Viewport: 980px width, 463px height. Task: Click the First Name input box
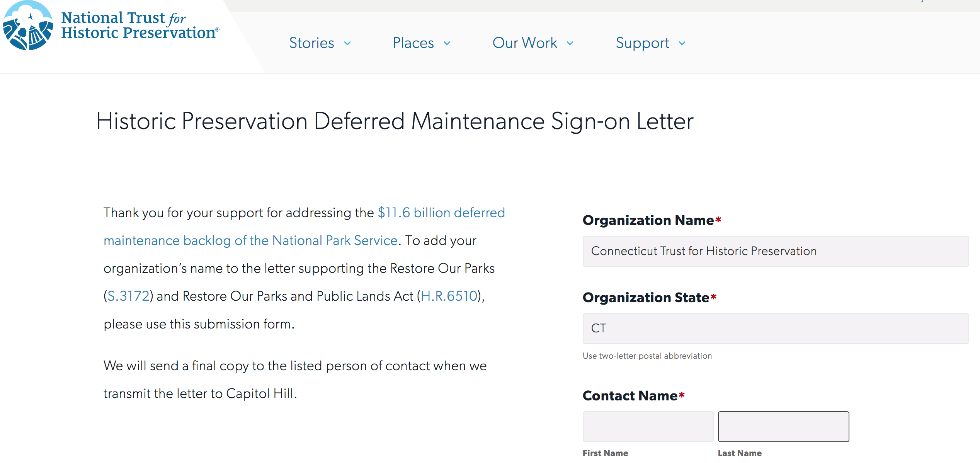pos(648,427)
